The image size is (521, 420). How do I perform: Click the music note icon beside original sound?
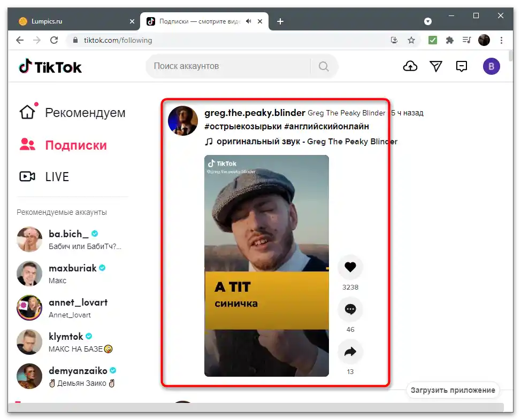[209, 142]
